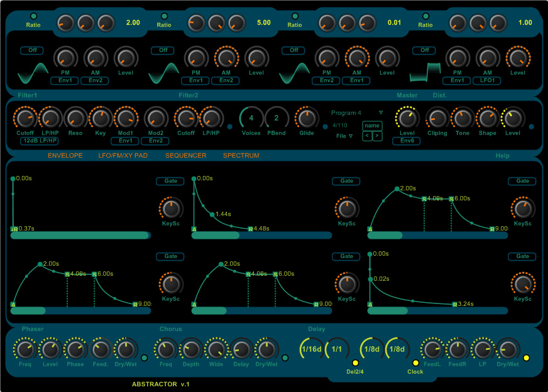Click the Voices dial showing 4
Screen dimensions: 548x392
(x=251, y=118)
